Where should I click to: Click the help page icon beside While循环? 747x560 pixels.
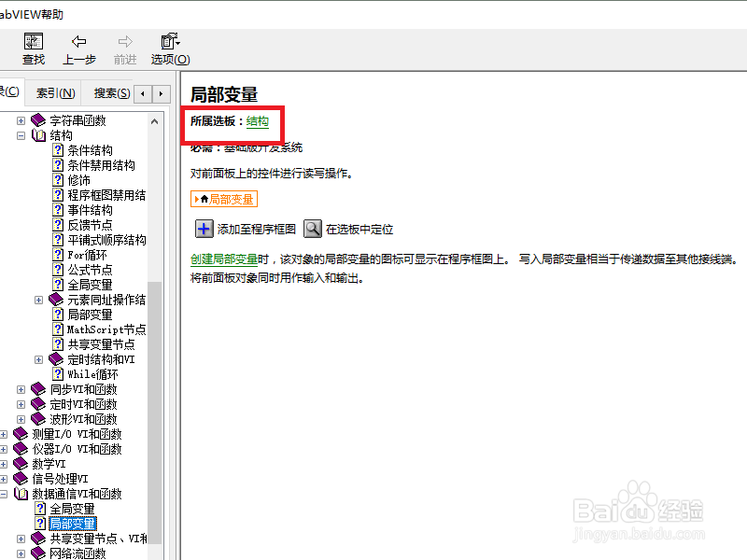[x=58, y=374]
